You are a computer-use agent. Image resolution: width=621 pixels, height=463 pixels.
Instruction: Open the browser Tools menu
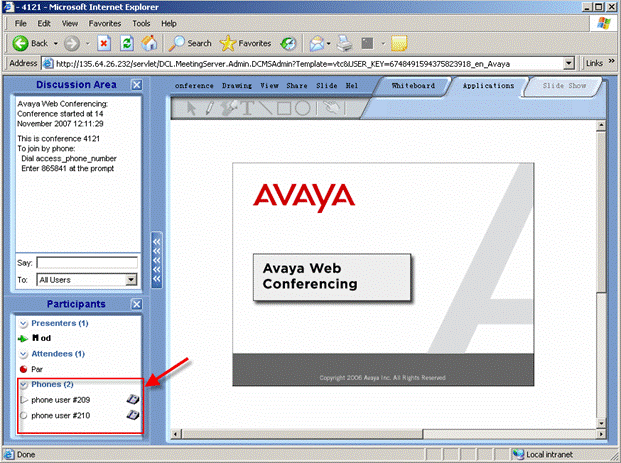[x=141, y=23]
